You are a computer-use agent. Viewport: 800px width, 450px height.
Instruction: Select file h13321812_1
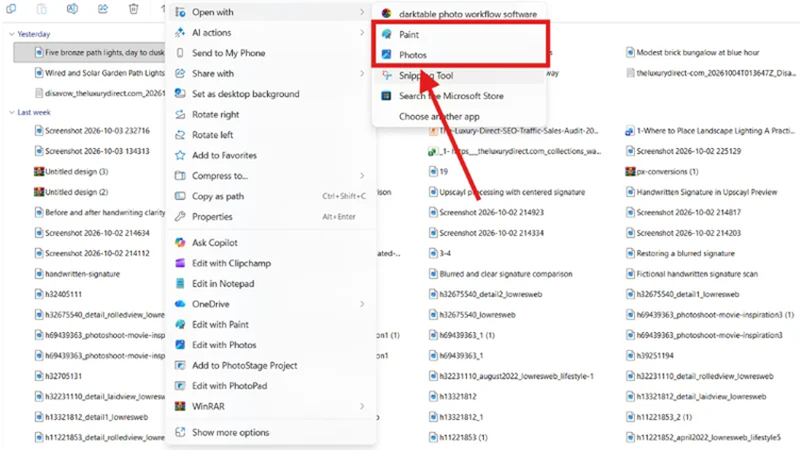click(x=456, y=417)
